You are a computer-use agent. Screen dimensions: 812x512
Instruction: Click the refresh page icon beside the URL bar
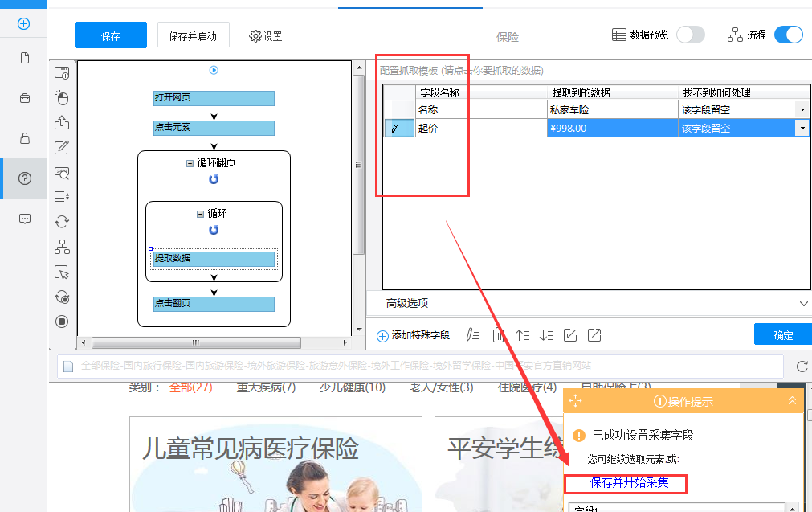click(x=802, y=367)
